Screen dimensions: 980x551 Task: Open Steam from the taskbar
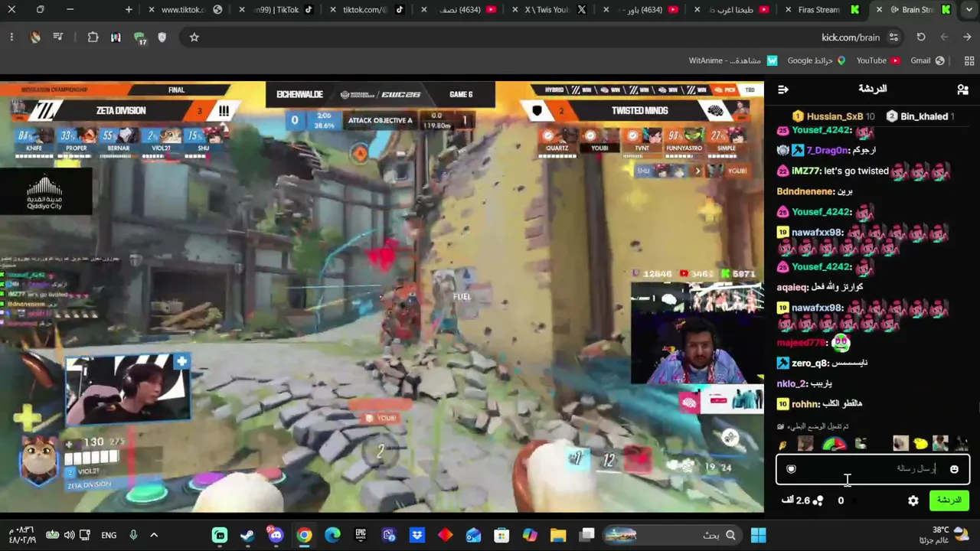247,535
